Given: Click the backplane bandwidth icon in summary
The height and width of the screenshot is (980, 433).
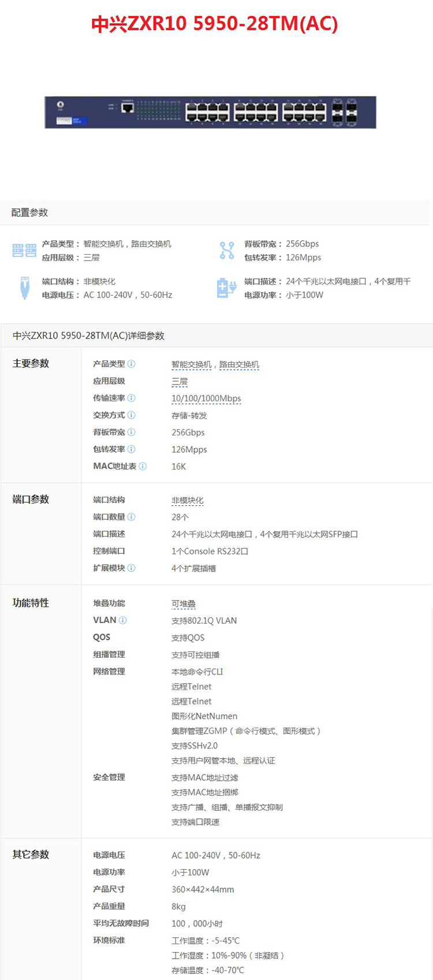Looking at the screenshot, I should click(x=227, y=251).
